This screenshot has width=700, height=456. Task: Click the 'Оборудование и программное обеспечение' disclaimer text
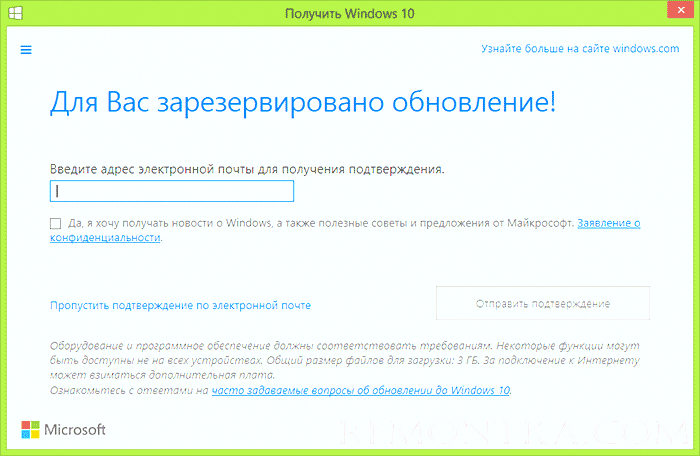pyautogui.click(x=345, y=360)
